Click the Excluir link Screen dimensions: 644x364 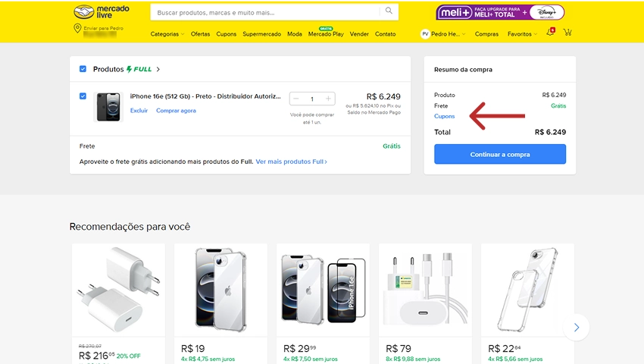139,111
